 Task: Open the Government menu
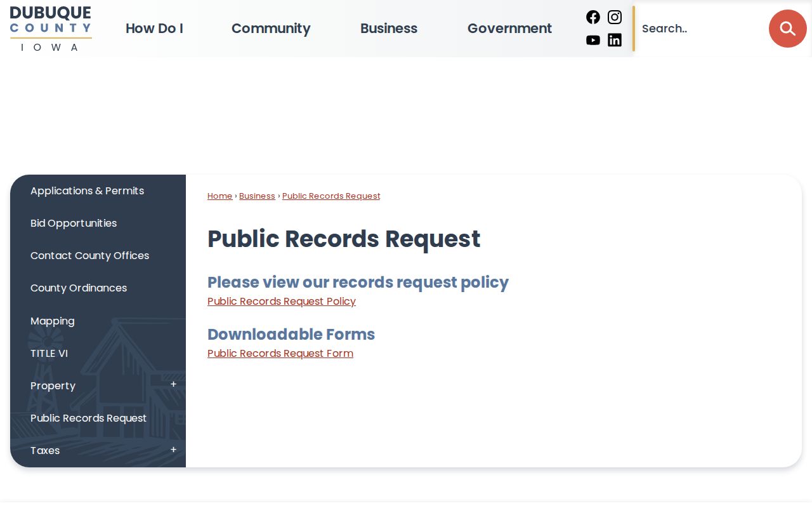509,29
